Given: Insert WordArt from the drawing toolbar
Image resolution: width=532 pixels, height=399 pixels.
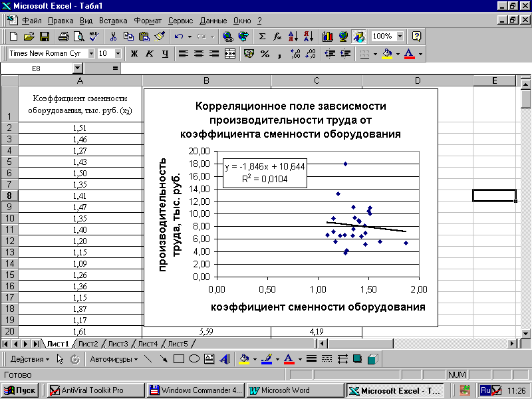Looking at the screenshot, I should pyautogui.click(x=225, y=359).
